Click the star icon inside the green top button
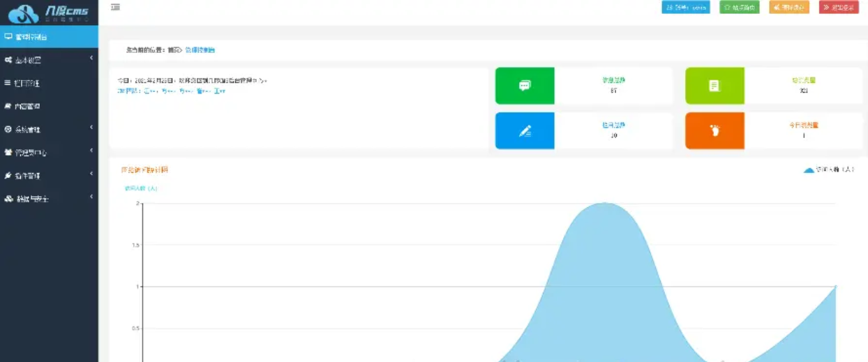Image resolution: width=868 pixels, height=362 pixels. tap(726, 7)
